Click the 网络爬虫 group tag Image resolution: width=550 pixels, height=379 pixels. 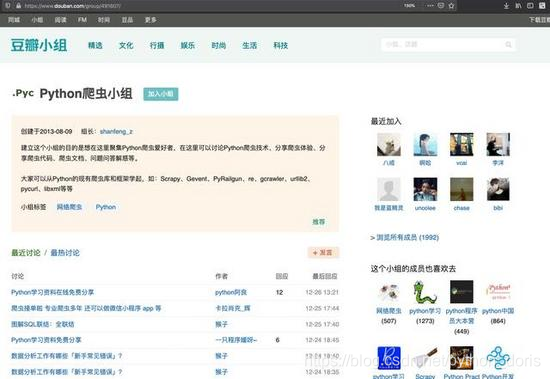(69, 207)
